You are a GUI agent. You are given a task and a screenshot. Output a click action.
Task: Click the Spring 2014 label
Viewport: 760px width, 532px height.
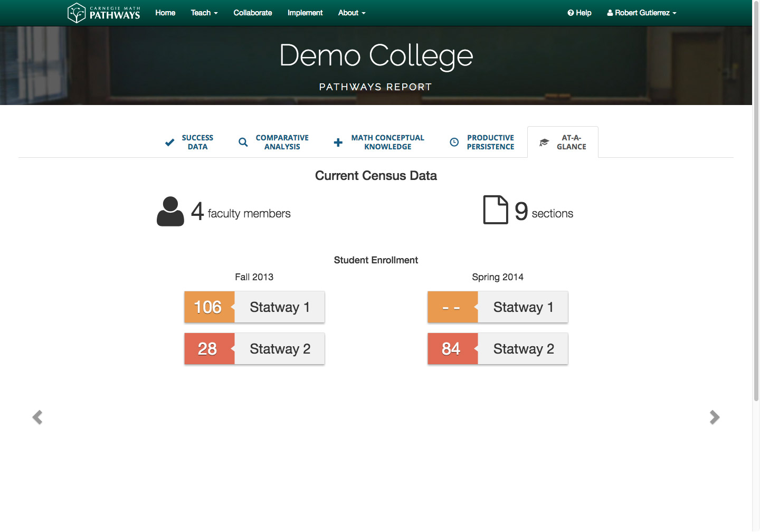[x=498, y=277]
